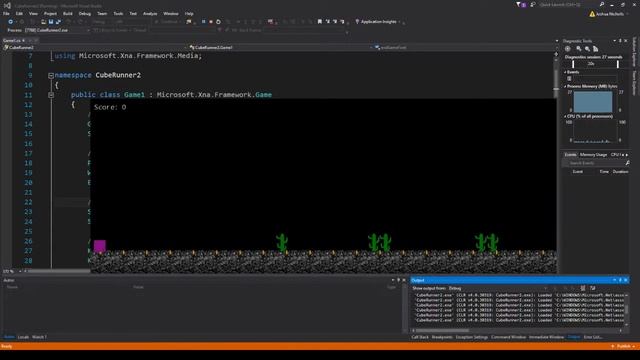Screen dimensions: 640x360
Task: Collapse the Process Memory graph section
Action: 565,87
